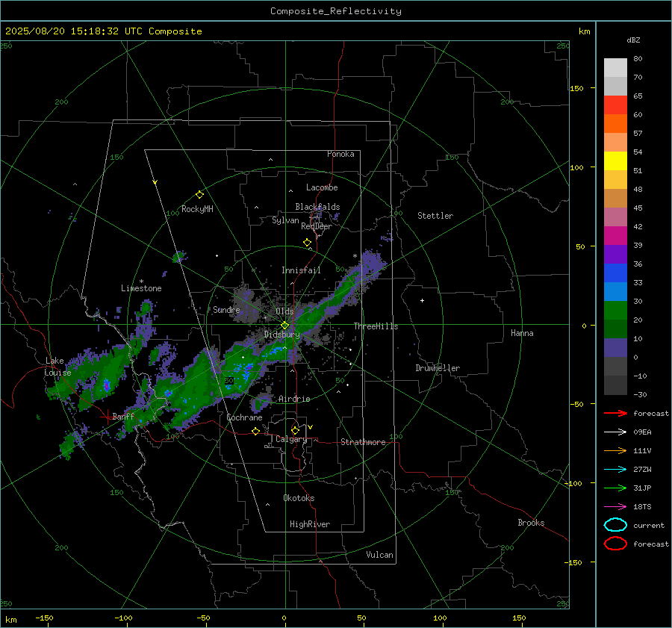Click the white 09EA arrow icon
Viewport: 672px width, 628px height.
[615, 432]
